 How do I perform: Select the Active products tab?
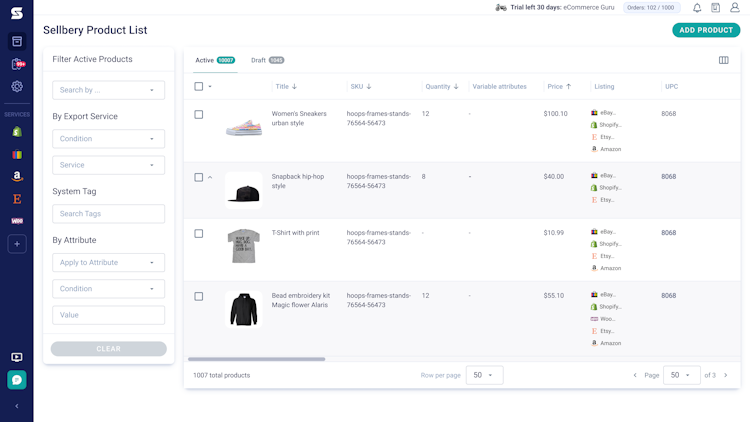coord(214,60)
